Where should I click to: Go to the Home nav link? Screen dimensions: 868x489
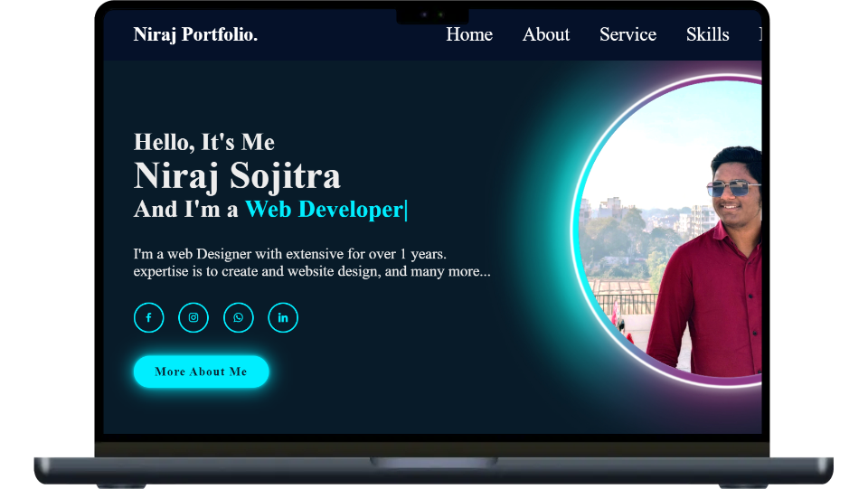pyautogui.click(x=469, y=34)
